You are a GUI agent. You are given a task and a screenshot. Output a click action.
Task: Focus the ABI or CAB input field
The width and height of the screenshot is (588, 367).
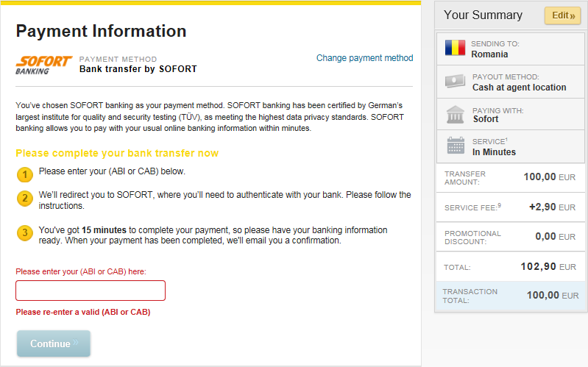[x=91, y=291]
